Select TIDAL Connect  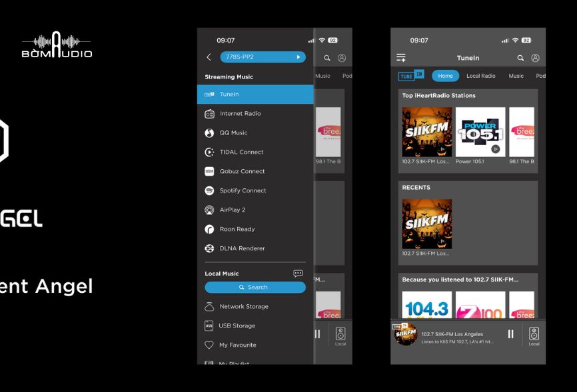coord(255,152)
